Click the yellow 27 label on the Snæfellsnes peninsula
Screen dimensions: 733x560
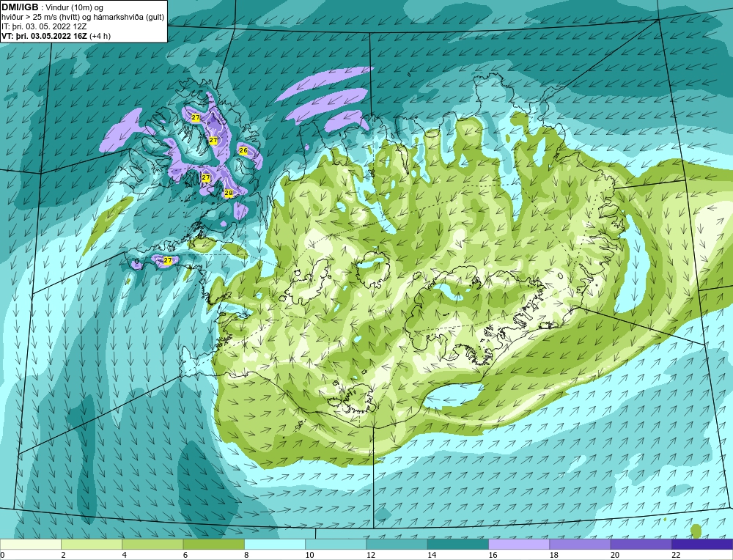click(x=168, y=260)
